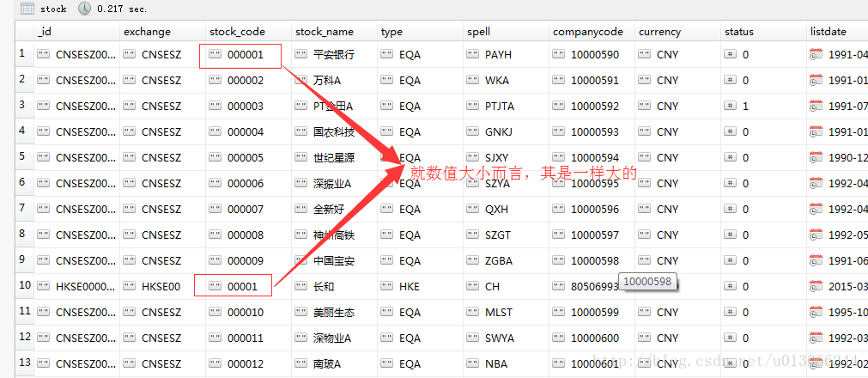This screenshot has height=378, width=868.
Task: Click string icon in row 6 _id cell
Action: pos(43,184)
